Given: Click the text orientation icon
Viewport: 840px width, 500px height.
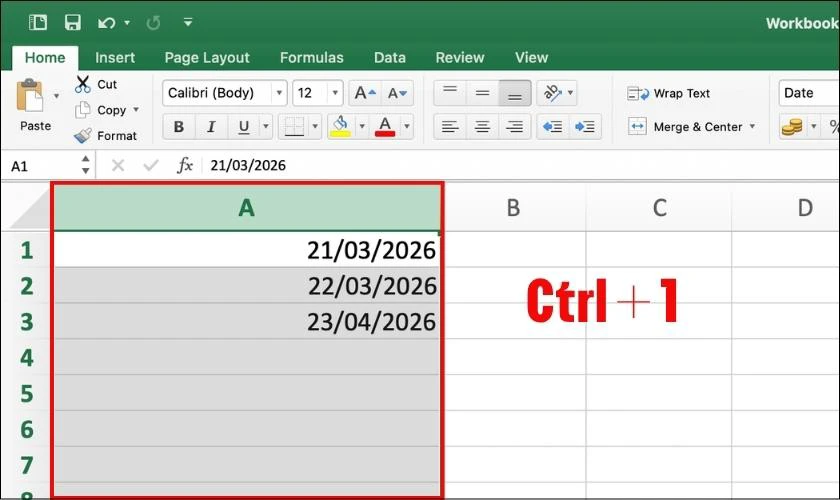Looking at the screenshot, I should [552, 93].
